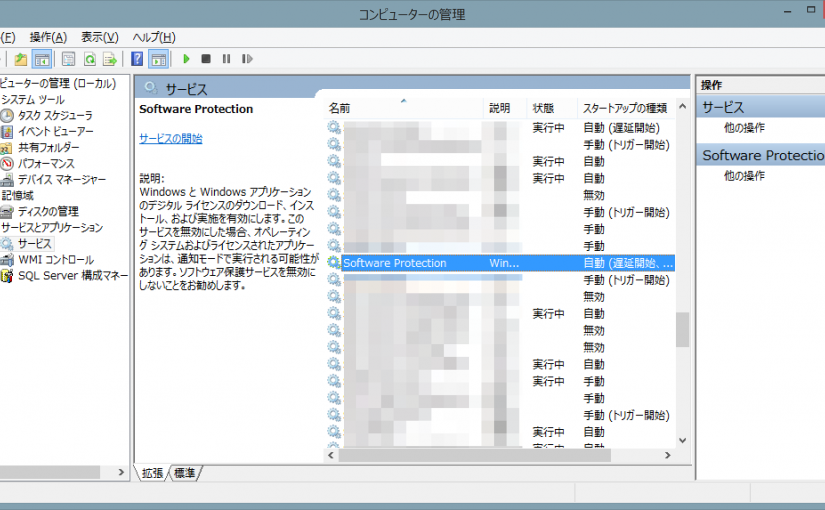The image size is (825, 510).
Task: Click the Refresh toolbar icon
Action: tap(89, 59)
